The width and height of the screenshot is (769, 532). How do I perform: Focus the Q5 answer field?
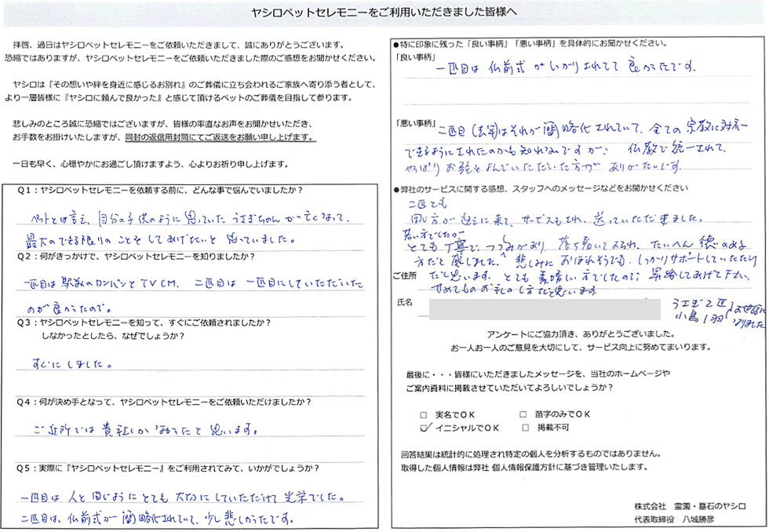195,508
